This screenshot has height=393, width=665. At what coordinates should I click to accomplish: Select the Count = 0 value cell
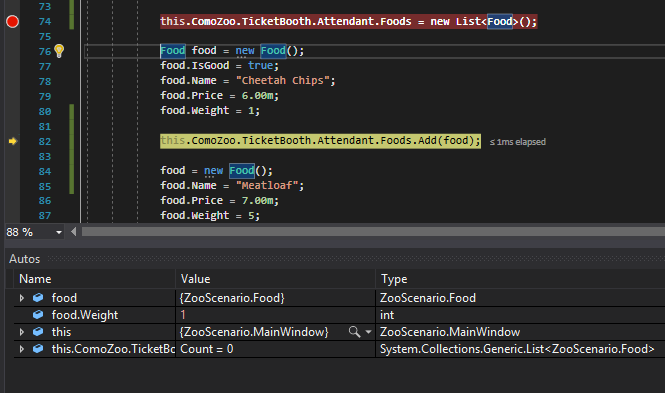275,348
